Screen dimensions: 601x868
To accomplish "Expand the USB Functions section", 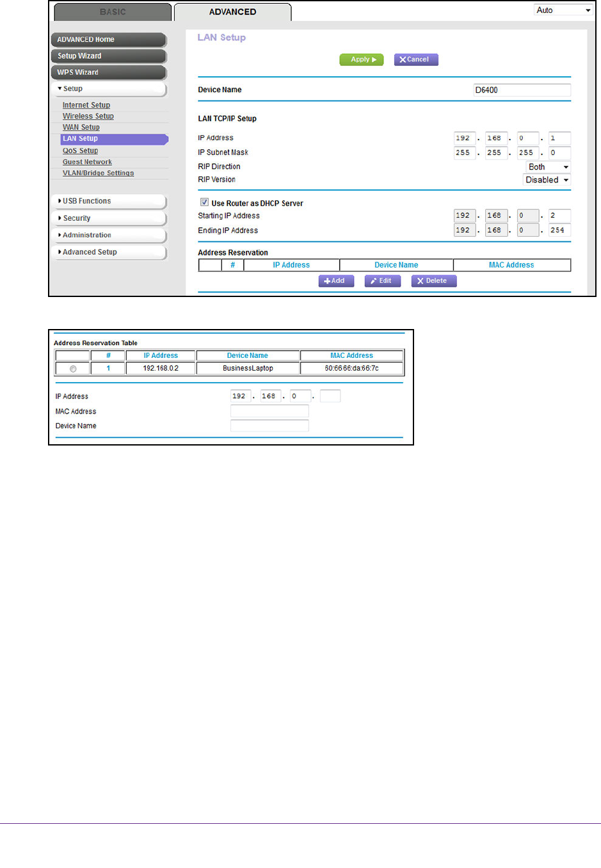I will [109, 201].
